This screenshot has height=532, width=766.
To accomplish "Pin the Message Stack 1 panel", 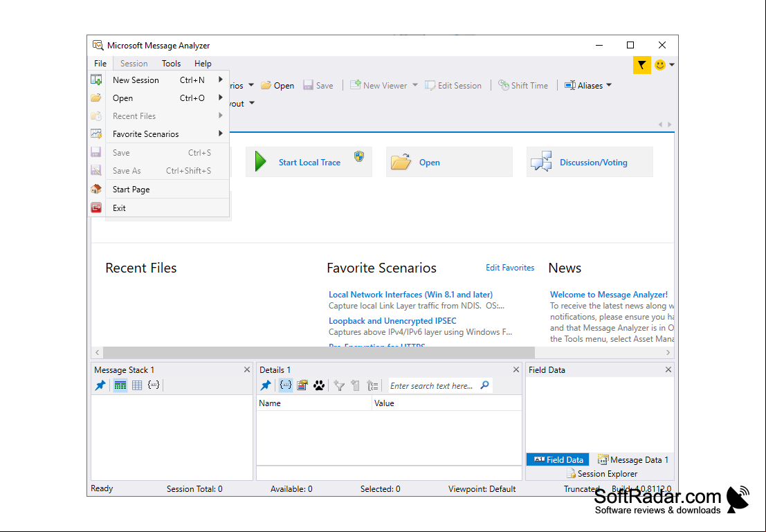I will coord(100,385).
